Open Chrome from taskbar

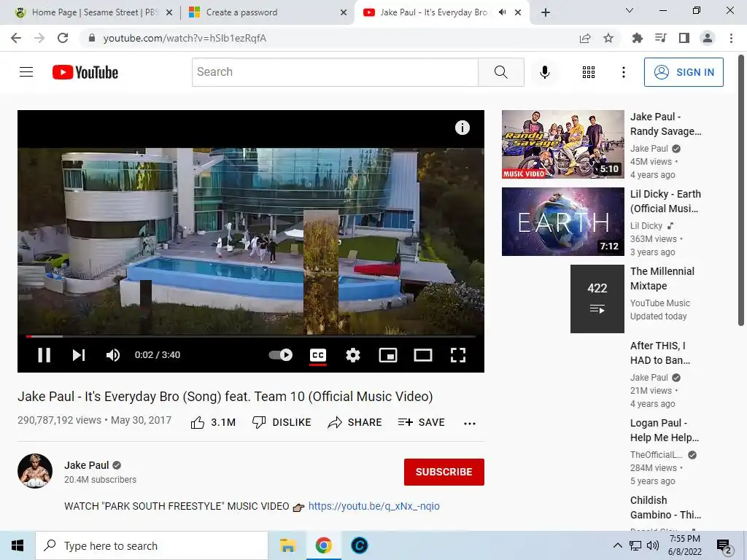323,545
